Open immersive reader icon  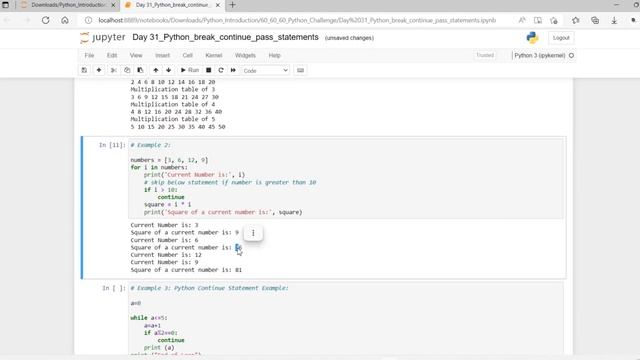tap(538, 20)
